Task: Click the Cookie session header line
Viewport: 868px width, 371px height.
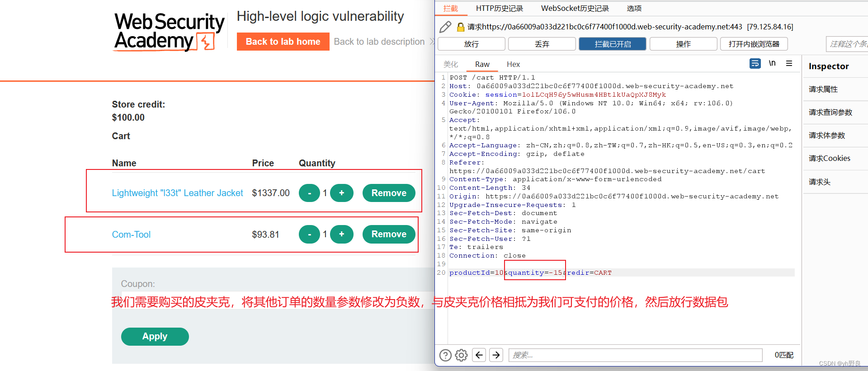Action: click(558, 94)
